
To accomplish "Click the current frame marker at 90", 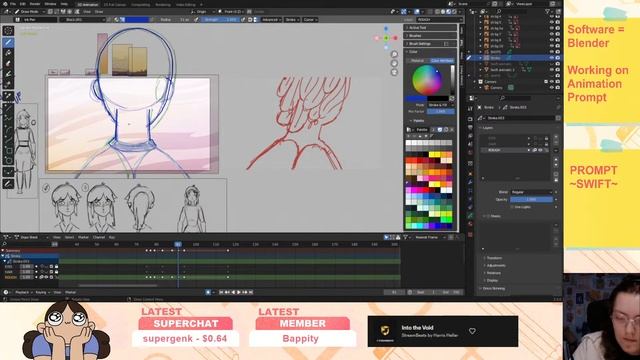I will coord(178,244).
